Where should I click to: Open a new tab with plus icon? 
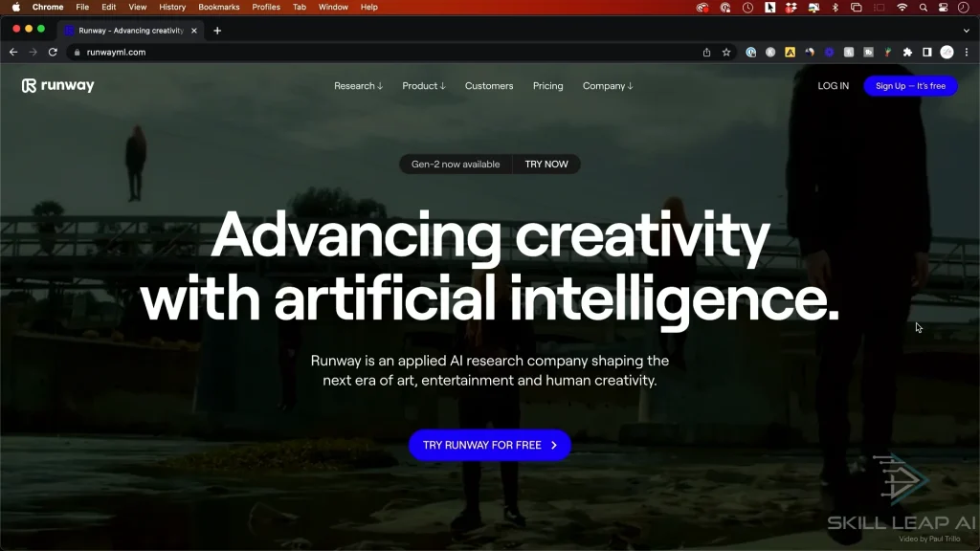(x=217, y=31)
